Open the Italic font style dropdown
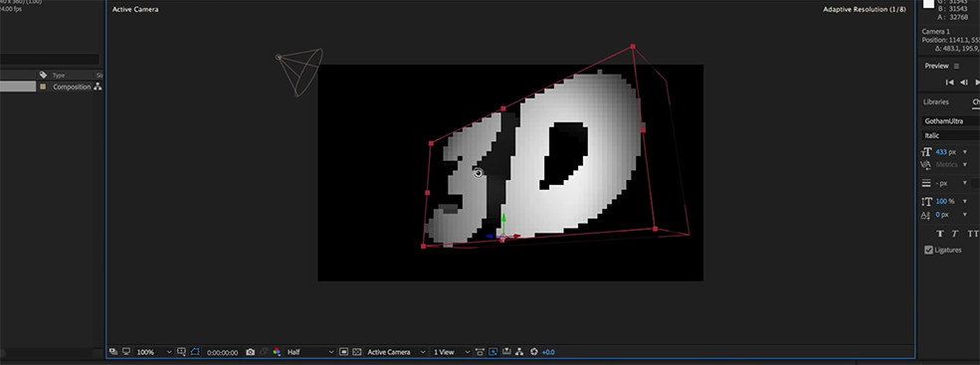The image size is (980, 365). pyautogui.click(x=951, y=135)
